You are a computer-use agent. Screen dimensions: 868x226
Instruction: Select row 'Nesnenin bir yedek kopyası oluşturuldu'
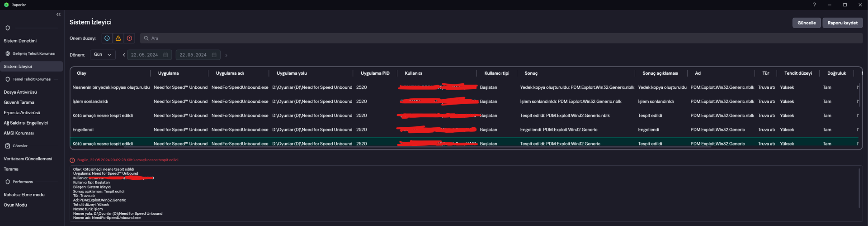(x=464, y=87)
